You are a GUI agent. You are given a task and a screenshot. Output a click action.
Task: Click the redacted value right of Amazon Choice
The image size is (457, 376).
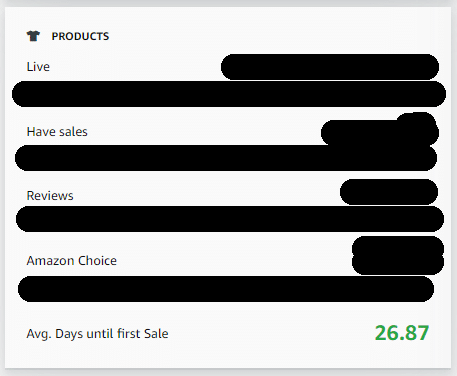[398, 255]
